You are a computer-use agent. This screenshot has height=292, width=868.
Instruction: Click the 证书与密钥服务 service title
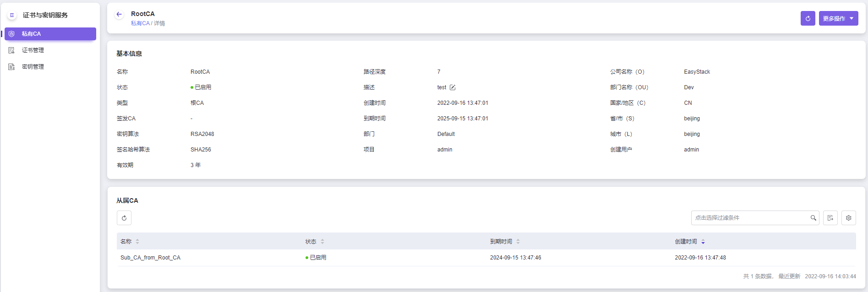pyautogui.click(x=45, y=15)
